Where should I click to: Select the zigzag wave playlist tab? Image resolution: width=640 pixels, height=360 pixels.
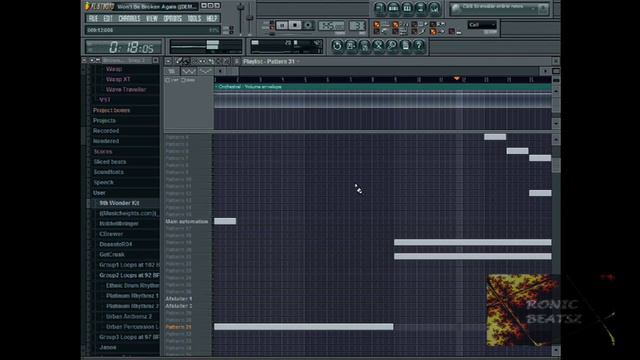pos(188,71)
